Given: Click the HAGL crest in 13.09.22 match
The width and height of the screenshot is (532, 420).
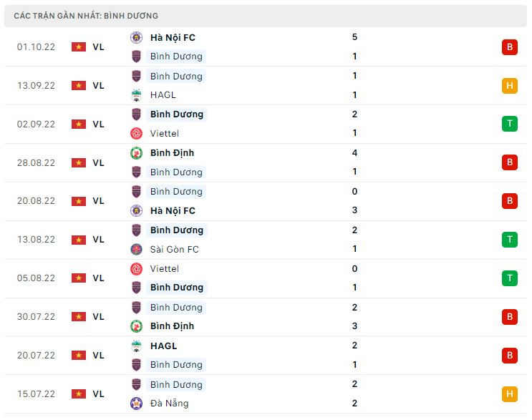Looking at the screenshot, I should click(136, 94).
